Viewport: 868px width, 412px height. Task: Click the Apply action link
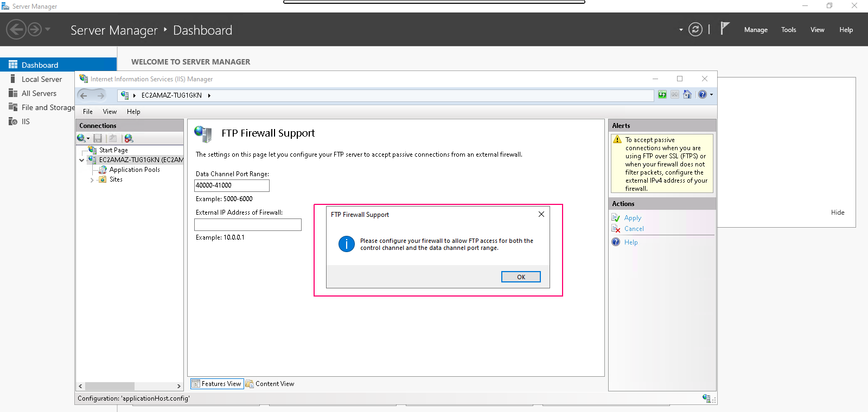pyautogui.click(x=633, y=218)
